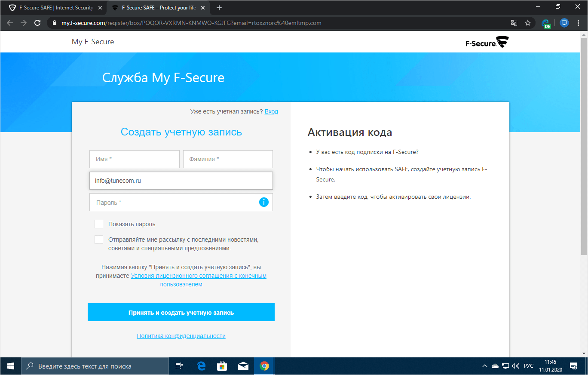Open Task View in taskbar
The height and width of the screenshot is (375, 588).
click(179, 366)
